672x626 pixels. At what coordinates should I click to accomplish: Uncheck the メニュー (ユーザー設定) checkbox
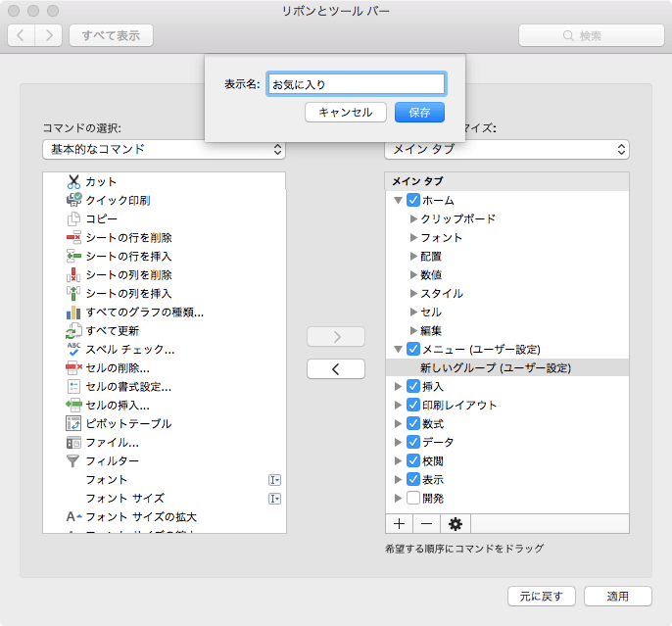(x=413, y=349)
